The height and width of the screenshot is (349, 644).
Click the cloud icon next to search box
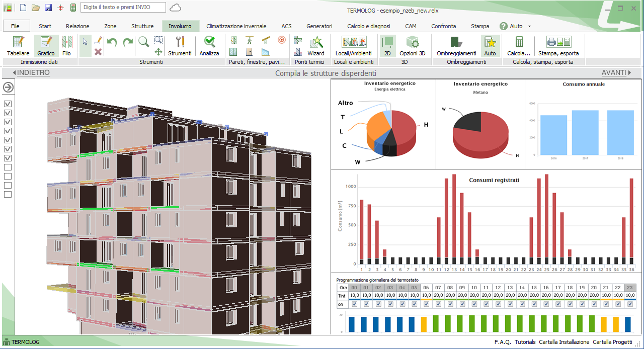[x=176, y=8]
